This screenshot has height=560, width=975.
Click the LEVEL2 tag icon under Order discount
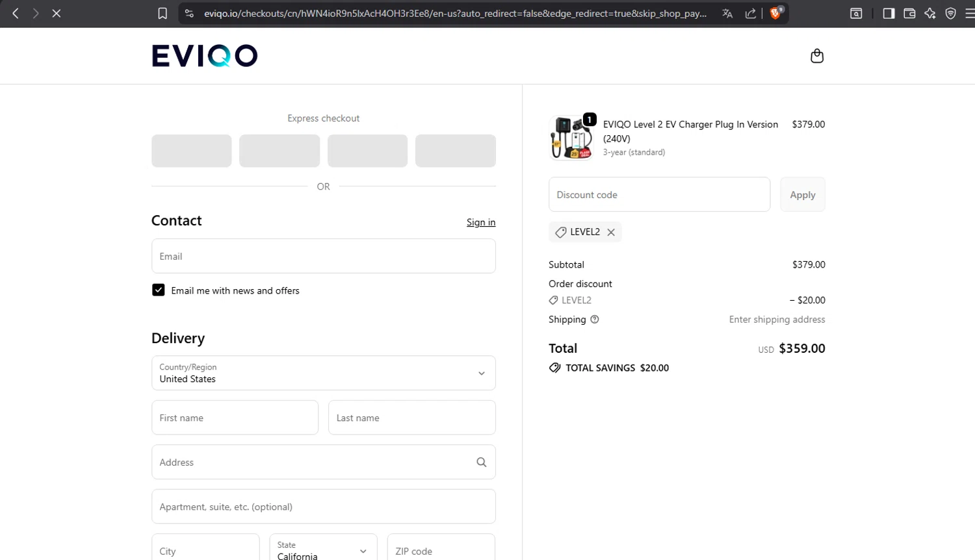click(553, 300)
